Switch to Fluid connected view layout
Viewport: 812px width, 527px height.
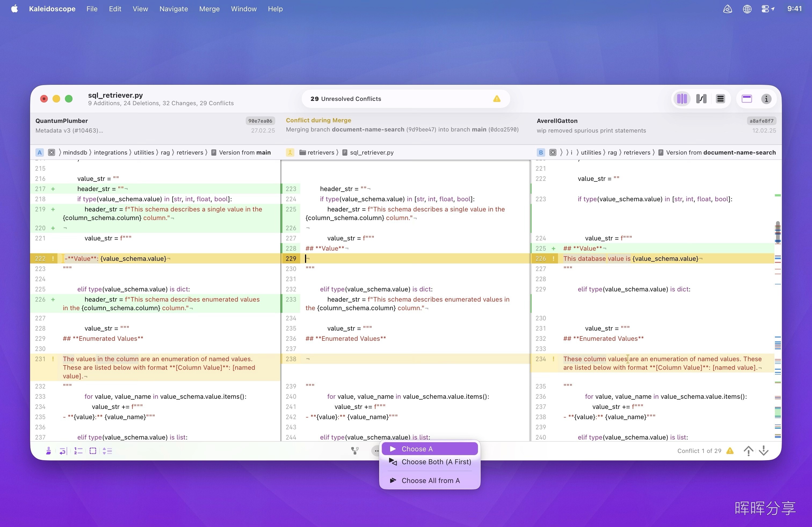click(x=701, y=99)
